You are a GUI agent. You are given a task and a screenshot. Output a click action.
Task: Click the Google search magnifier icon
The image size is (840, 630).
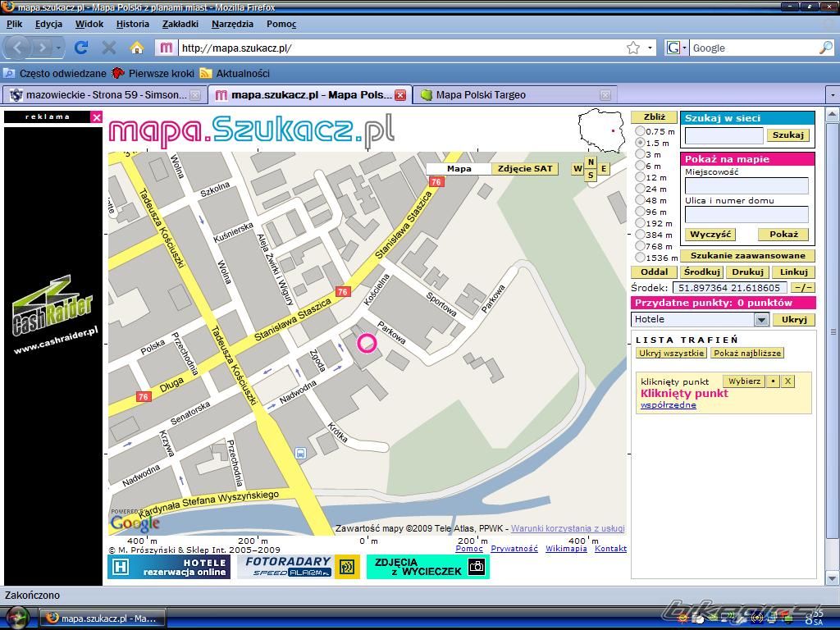(x=825, y=48)
